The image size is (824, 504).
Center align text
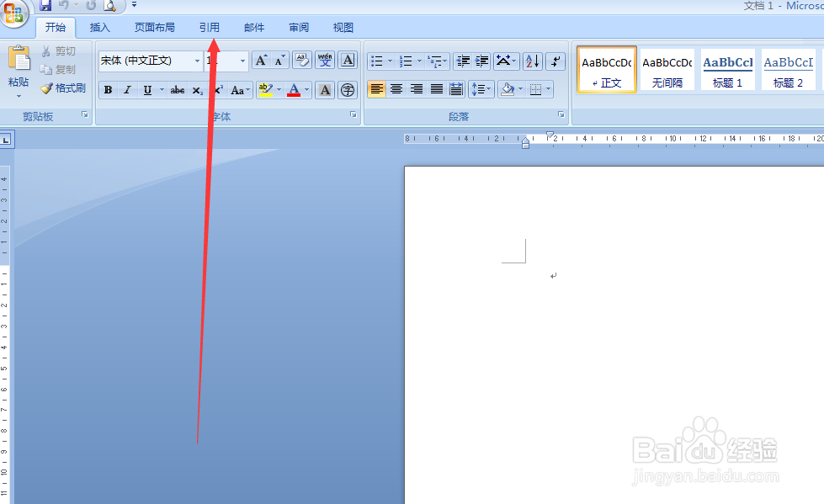point(396,89)
